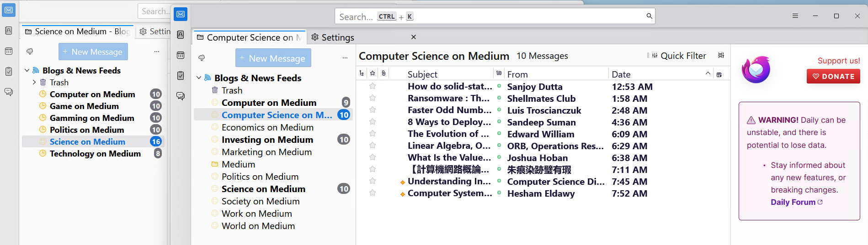The height and width of the screenshot is (245, 868).
Task: Collapse Blogs & News Feeds in front window
Action: [x=199, y=78]
